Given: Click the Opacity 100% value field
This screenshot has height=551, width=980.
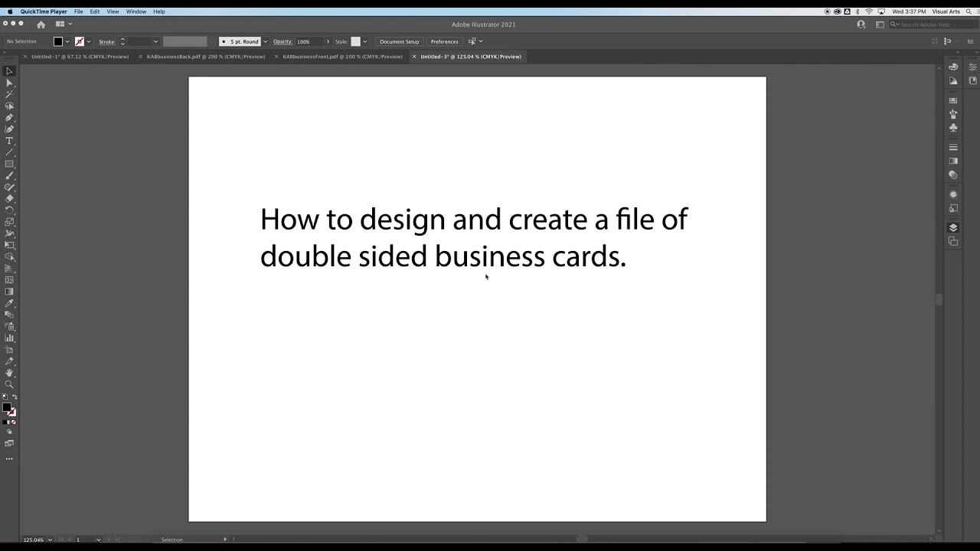Looking at the screenshot, I should pos(309,41).
